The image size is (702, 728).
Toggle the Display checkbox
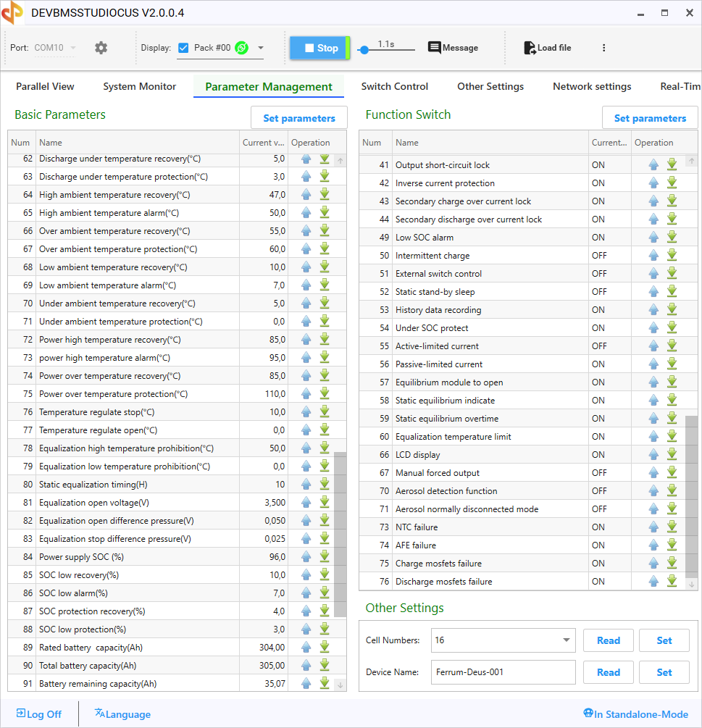pos(183,48)
